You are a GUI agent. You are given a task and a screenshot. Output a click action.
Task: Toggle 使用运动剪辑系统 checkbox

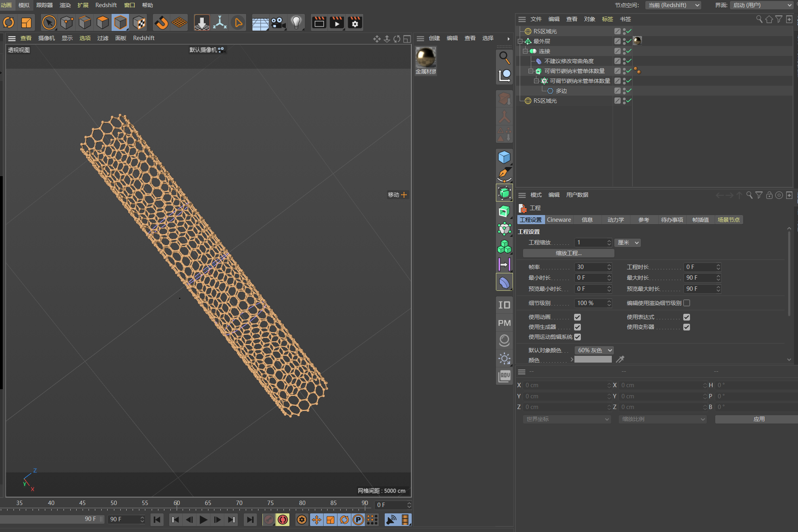(x=578, y=337)
